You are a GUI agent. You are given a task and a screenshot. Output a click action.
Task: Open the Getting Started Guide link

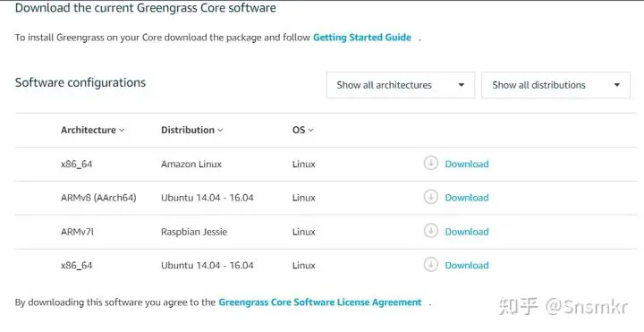(x=362, y=38)
